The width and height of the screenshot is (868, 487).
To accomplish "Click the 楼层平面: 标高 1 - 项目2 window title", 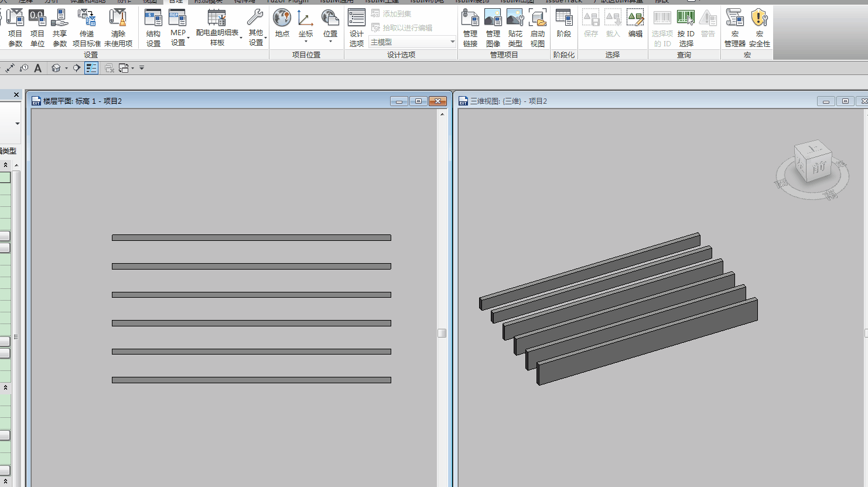I will click(83, 101).
